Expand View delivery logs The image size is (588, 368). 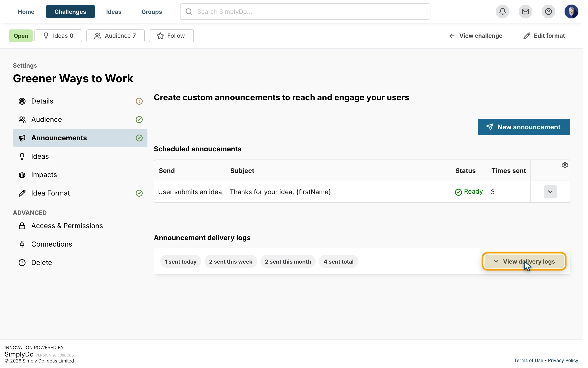click(524, 262)
